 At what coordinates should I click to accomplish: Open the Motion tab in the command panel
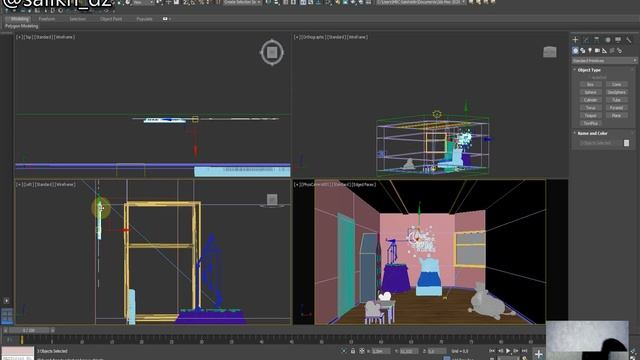tap(607, 40)
